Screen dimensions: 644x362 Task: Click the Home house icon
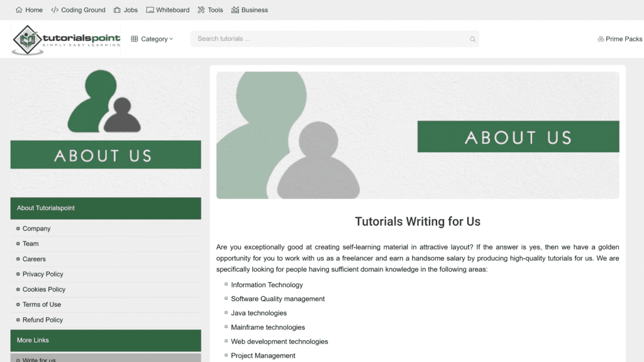19,10
